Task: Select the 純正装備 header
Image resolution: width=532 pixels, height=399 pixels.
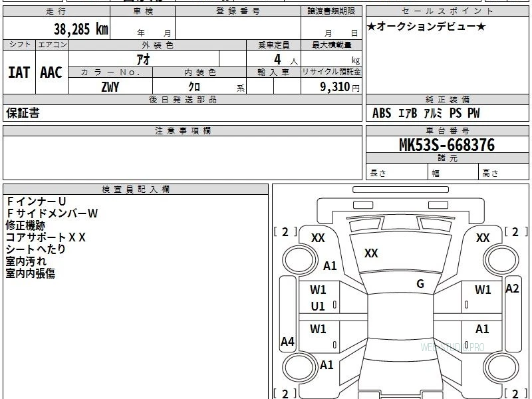Action: coord(447,99)
